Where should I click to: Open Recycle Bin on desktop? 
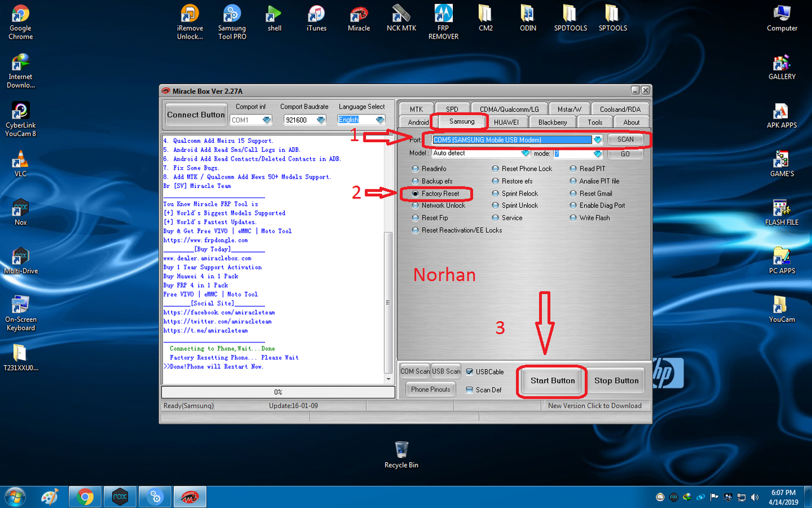coord(401,455)
